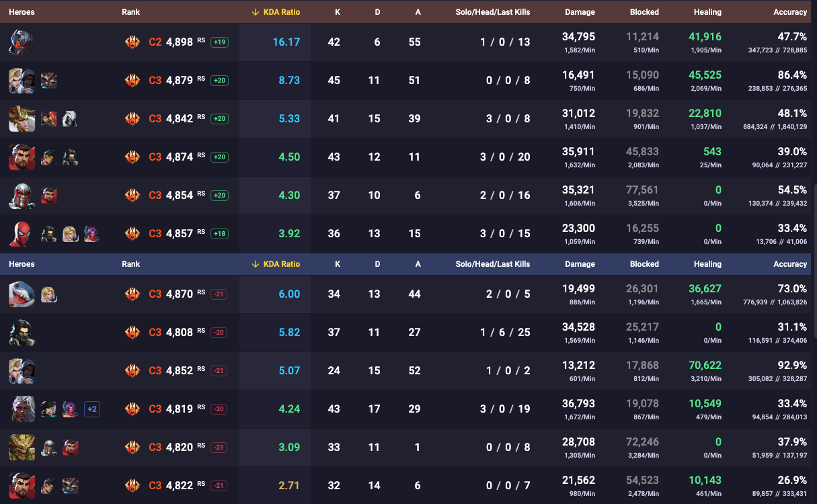Sort winning team by Rank column
Screen dimensions: 817x504
pos(130,12)
